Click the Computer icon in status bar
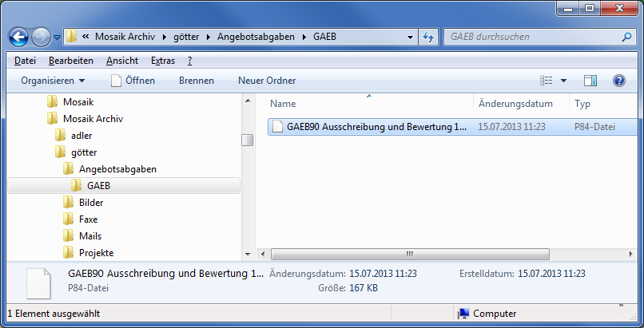 click(463, 314)
